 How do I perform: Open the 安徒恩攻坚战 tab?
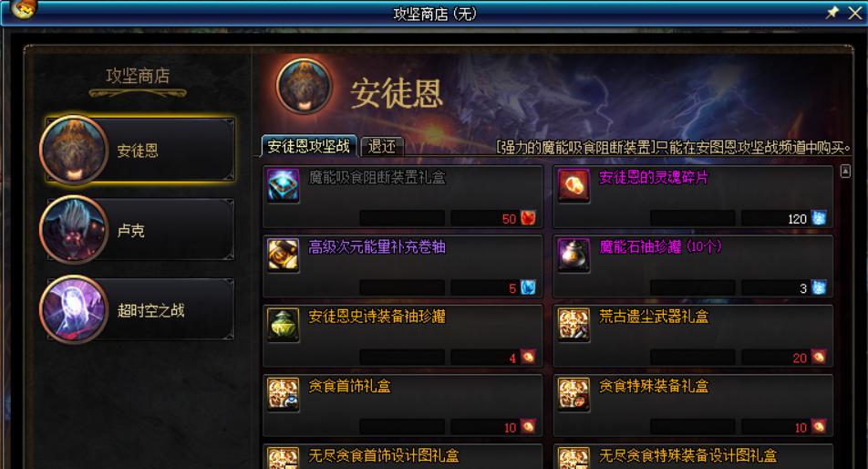click(309, 146)
